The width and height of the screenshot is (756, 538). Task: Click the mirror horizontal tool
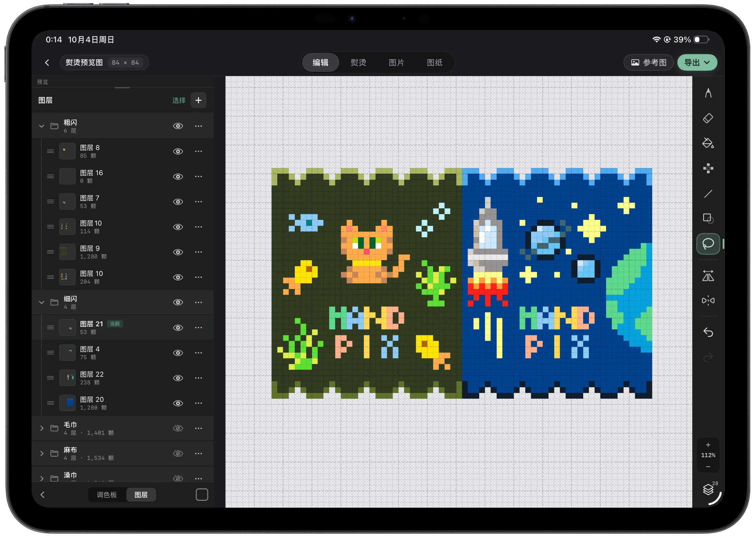[x=708, y=300]
